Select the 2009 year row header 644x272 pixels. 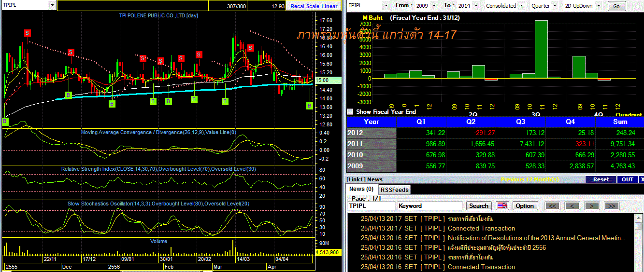[371, 166]
